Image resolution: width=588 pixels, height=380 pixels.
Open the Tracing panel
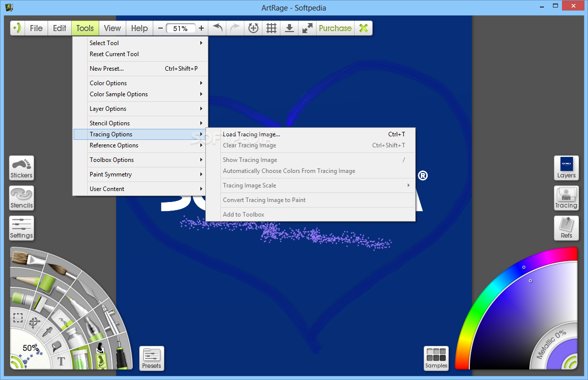click(x=566, y=198)
